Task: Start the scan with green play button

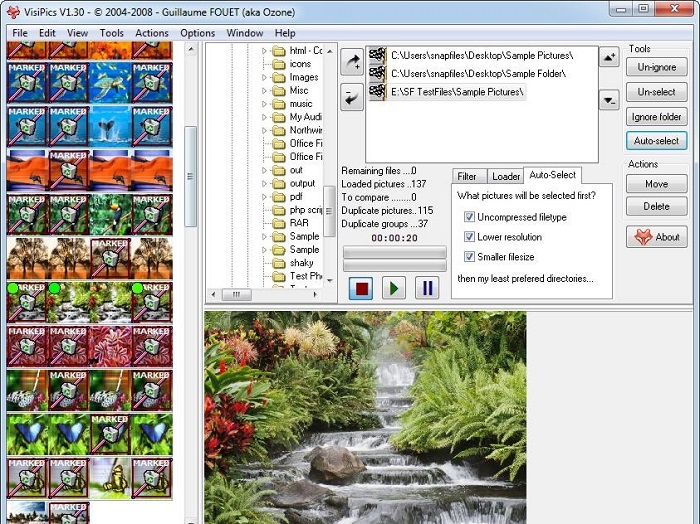Action: 394,288
